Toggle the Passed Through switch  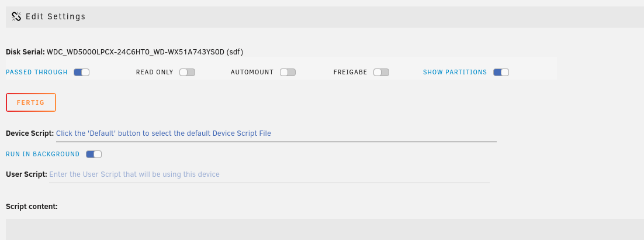[x=81, y=73]
